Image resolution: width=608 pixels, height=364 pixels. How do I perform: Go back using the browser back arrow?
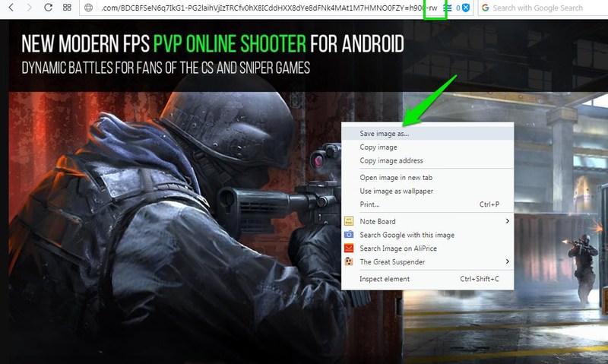[11, 7]
